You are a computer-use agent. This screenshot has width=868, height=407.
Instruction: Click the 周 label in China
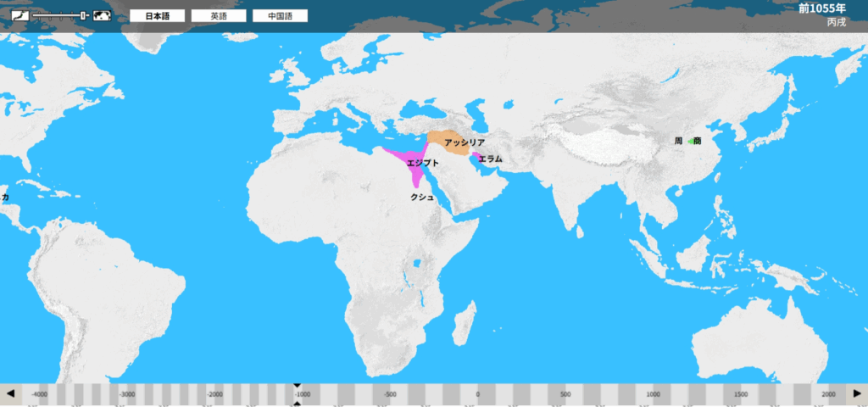click(678, 141)
